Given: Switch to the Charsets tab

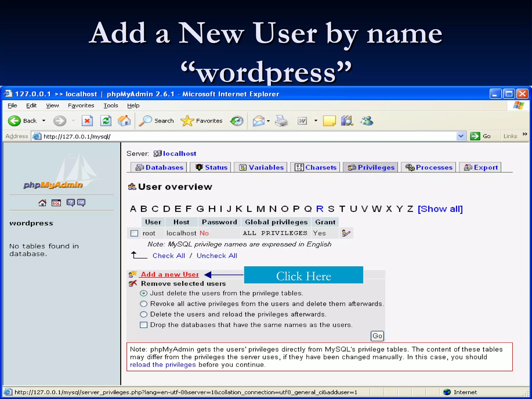Looking at the screenshot, I should [315, 167].
